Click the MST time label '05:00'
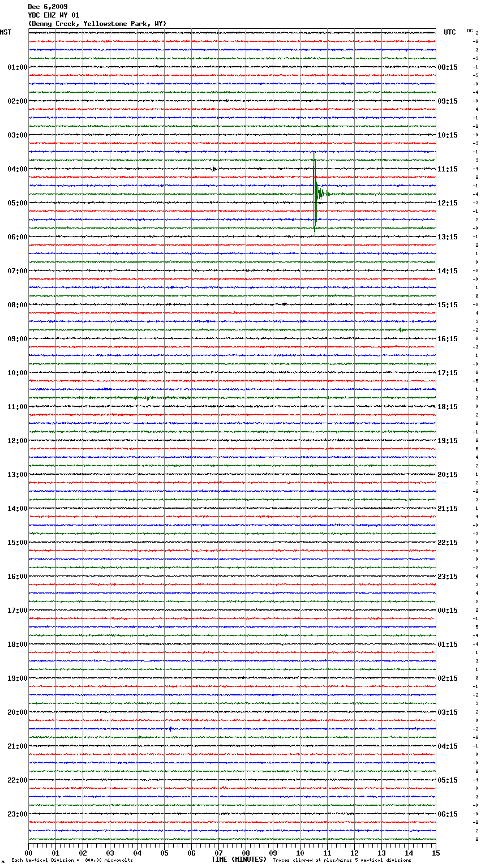The height and width of the screenshot is (868, 481). (18, 203)
